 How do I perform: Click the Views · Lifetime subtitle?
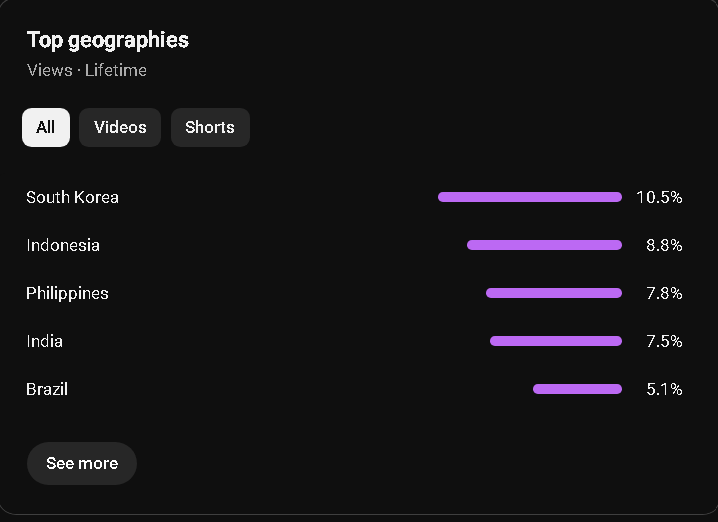tap(87, 71)
